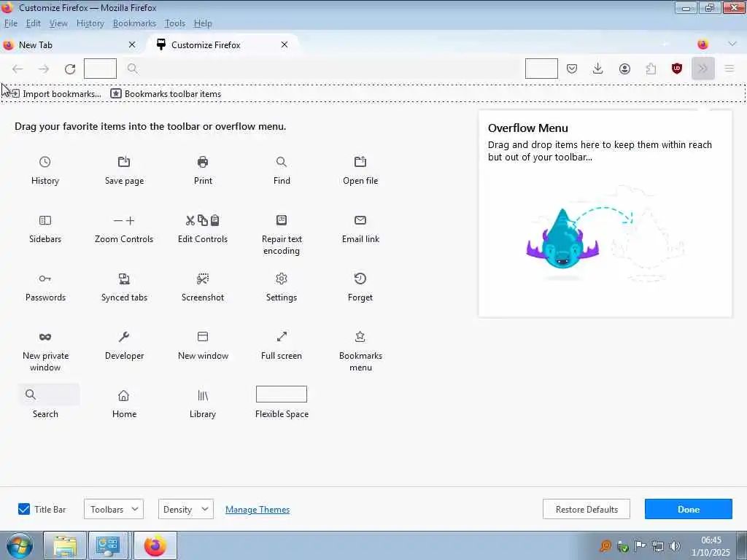
Task: Close the Customize Firefox tab
Action: click(x=285, y=44)
